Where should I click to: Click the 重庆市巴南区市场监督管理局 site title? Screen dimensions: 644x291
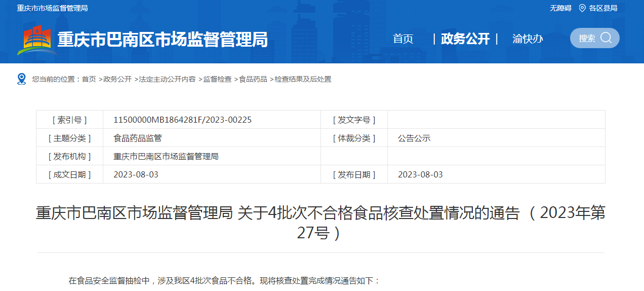click(x=163, y=40)
